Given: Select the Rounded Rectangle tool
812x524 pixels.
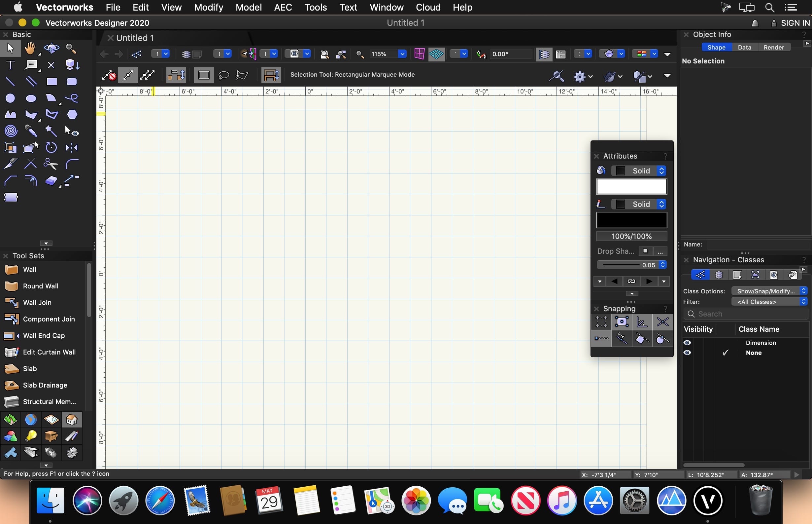Looking at the screenshot, I should click(x=72, y=82).
